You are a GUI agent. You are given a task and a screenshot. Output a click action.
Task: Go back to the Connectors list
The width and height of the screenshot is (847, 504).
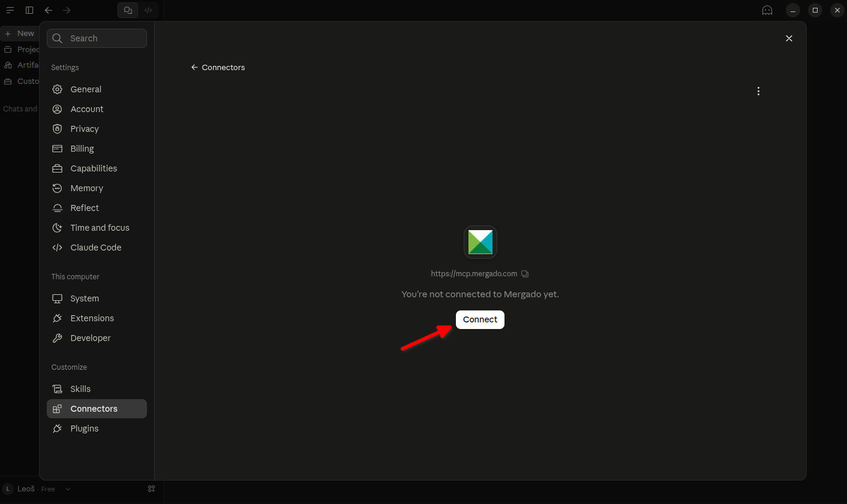click(218, 68)
